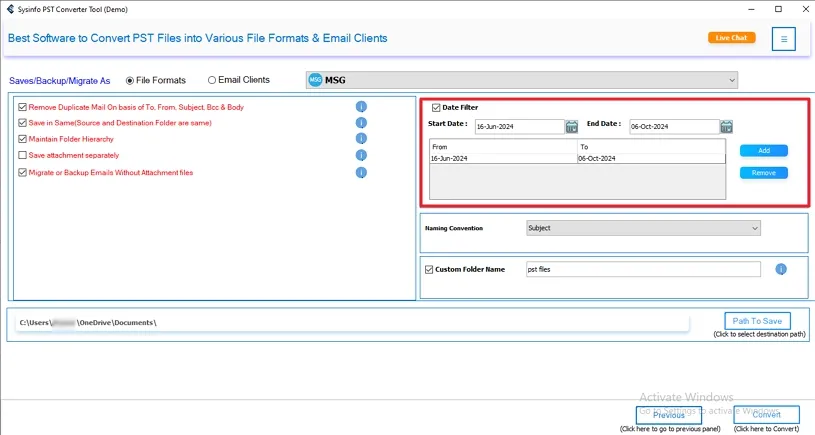
Task: Expand the MSG file format dropdown
Action: 731,80
